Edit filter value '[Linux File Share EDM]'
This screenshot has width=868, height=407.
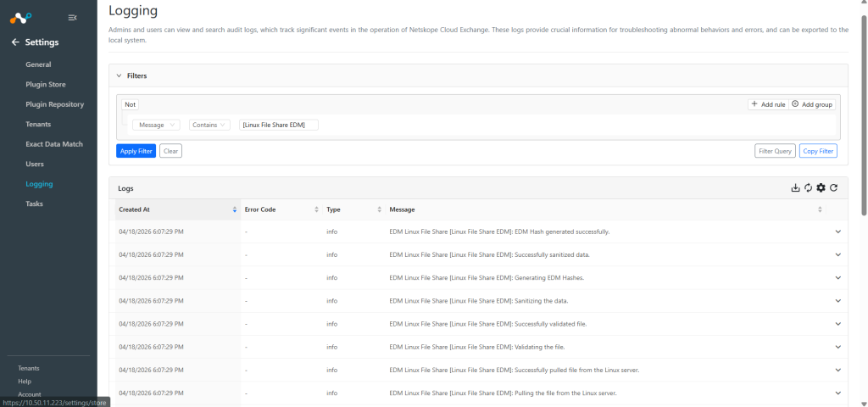(x=279, y=125)
